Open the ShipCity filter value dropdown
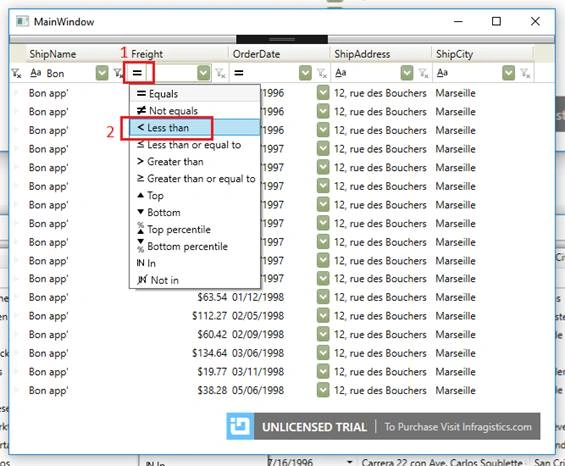The height and width of the screenshot is (466, 565). 508,73
